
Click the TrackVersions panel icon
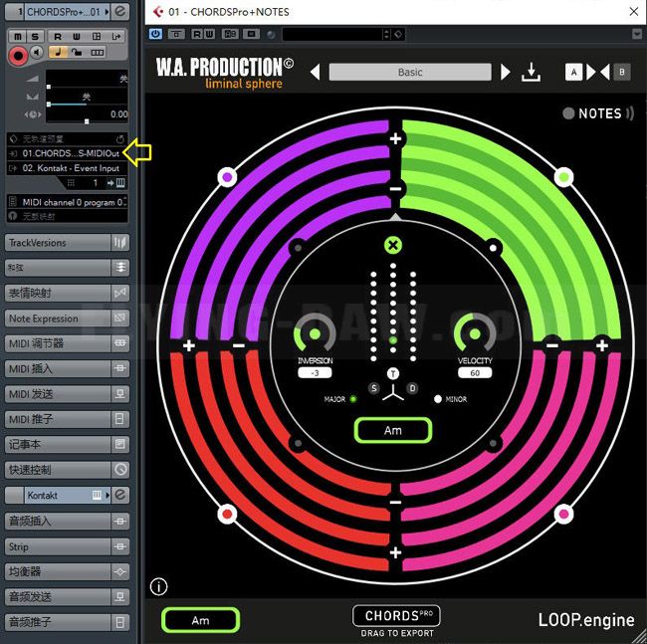pyautogui.click(x=120, y=243)
